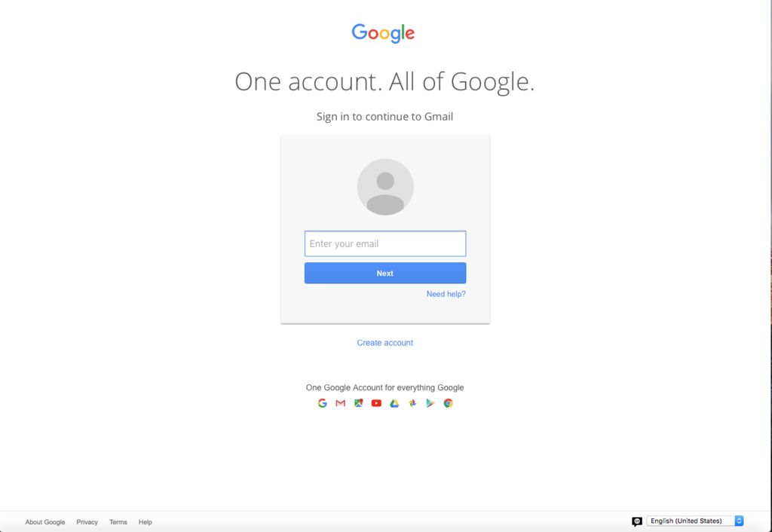Open the Need help? link
Image resolution: width=772 pixels, height=532 pixels.
(446, 294)
